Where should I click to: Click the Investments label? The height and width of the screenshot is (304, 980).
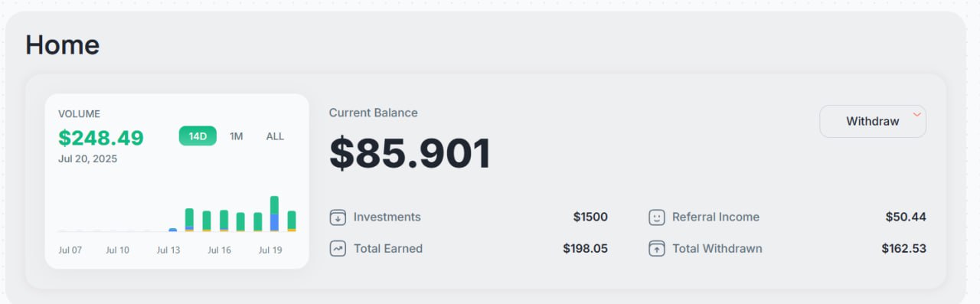(387, 217)
